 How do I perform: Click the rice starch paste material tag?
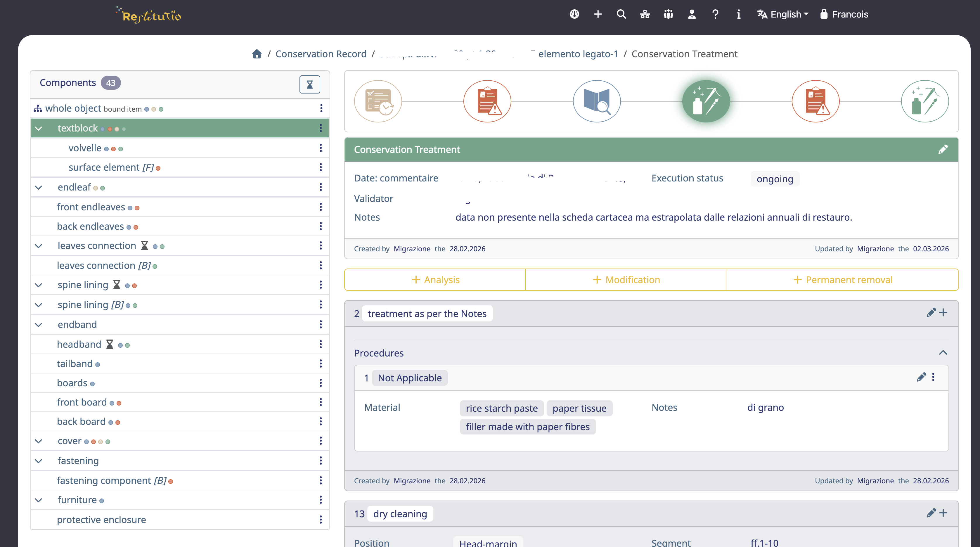[x=501, y=408]
